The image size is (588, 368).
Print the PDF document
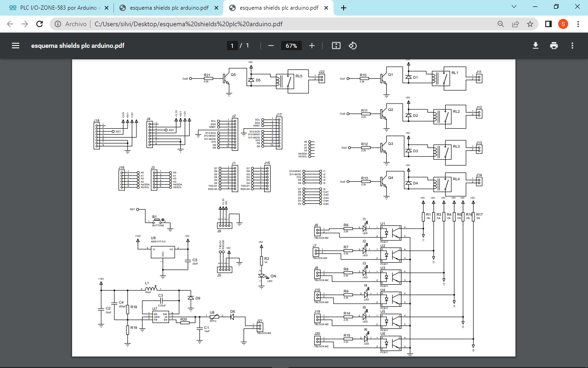pos(554,46)
